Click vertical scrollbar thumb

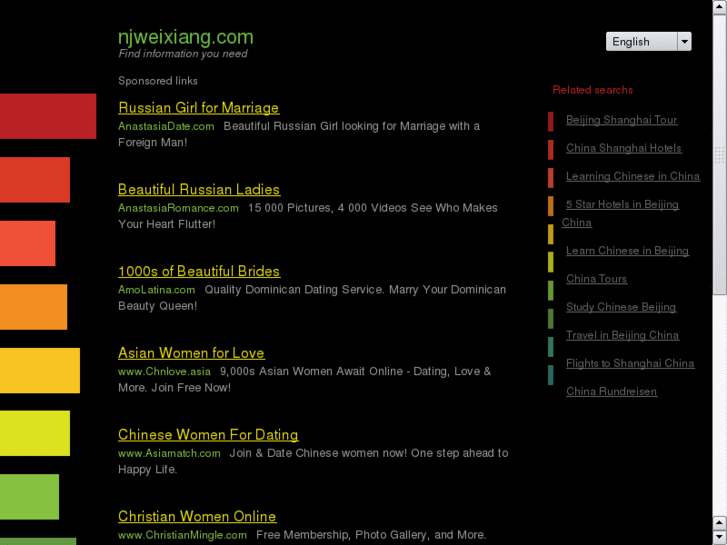(x=719, y=154)
